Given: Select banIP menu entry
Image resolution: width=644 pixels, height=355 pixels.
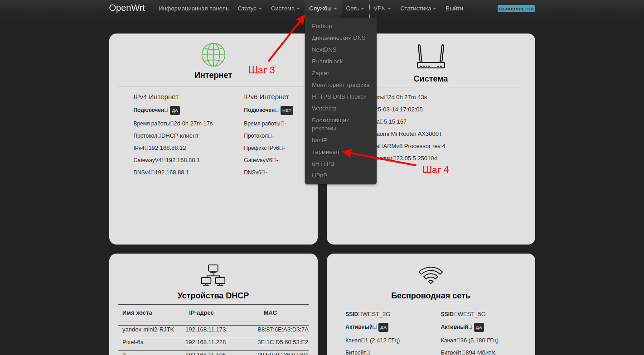Looking at the screenshot, I should click(x=320, y=140).
